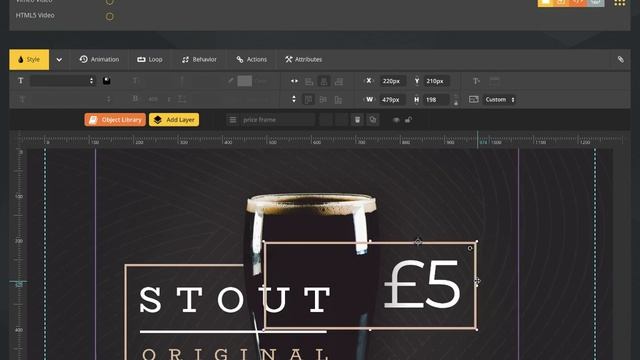Select the STOUT heading text layer
The width and height of the screenshot is (640, 360).
235,300
